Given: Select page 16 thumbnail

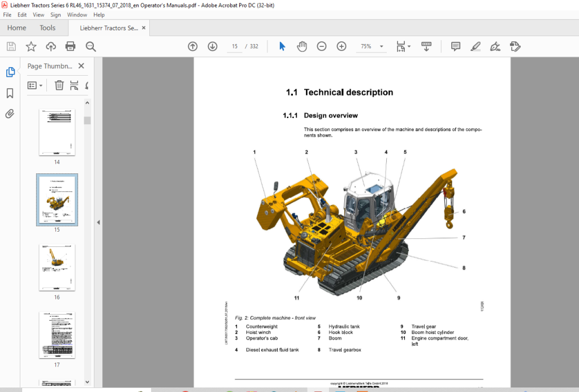Looking at the screenshot, I should coord(57,267).
